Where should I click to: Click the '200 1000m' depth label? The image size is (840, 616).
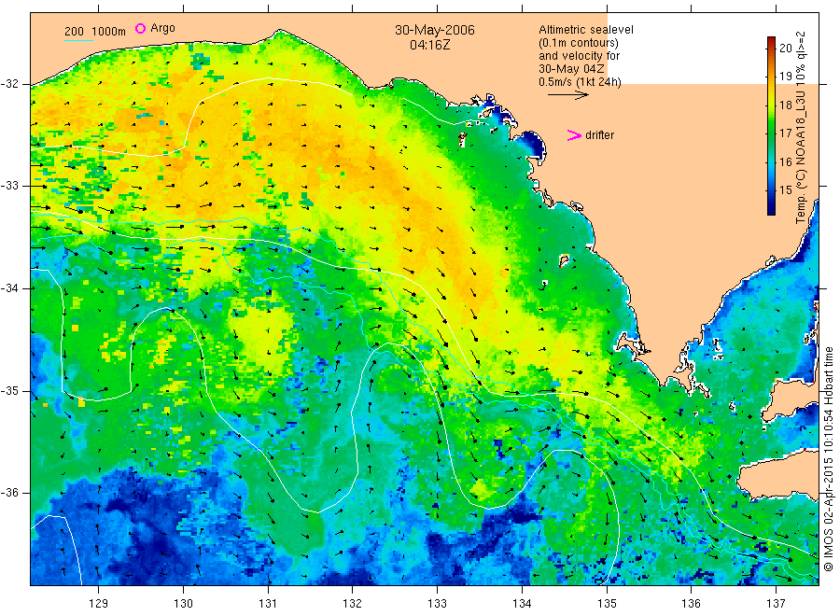tap(95, 32)
